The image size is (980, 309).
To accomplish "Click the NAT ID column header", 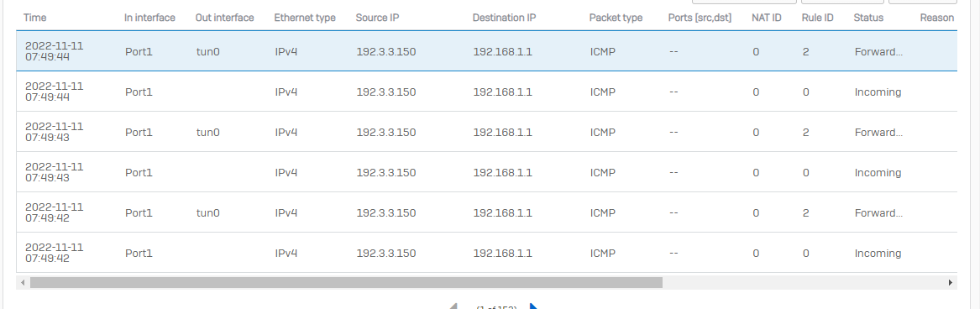I will click(x=766, y=18).
